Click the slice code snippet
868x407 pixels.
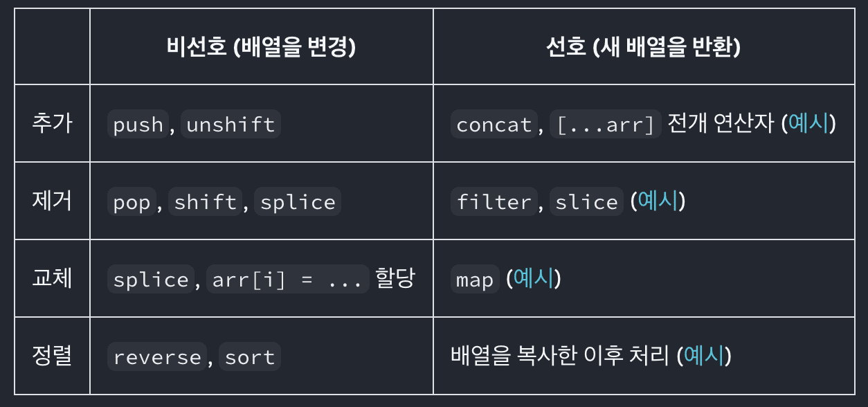tap(586, 202)
